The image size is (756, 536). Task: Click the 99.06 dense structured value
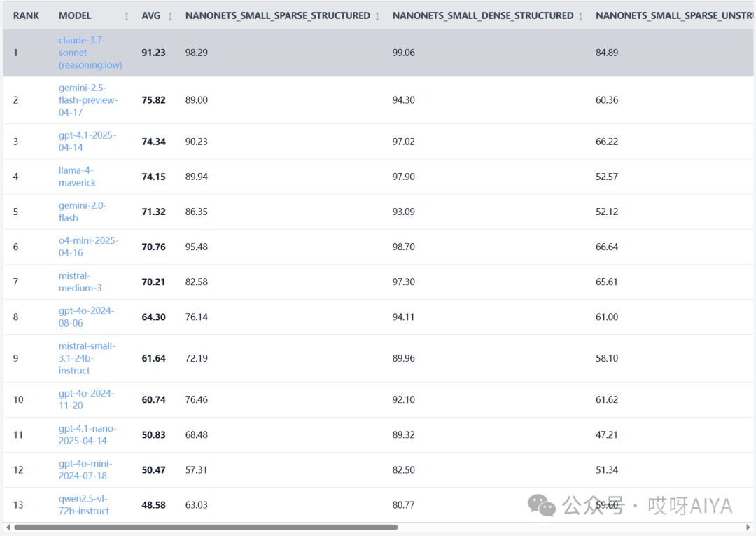404,53
